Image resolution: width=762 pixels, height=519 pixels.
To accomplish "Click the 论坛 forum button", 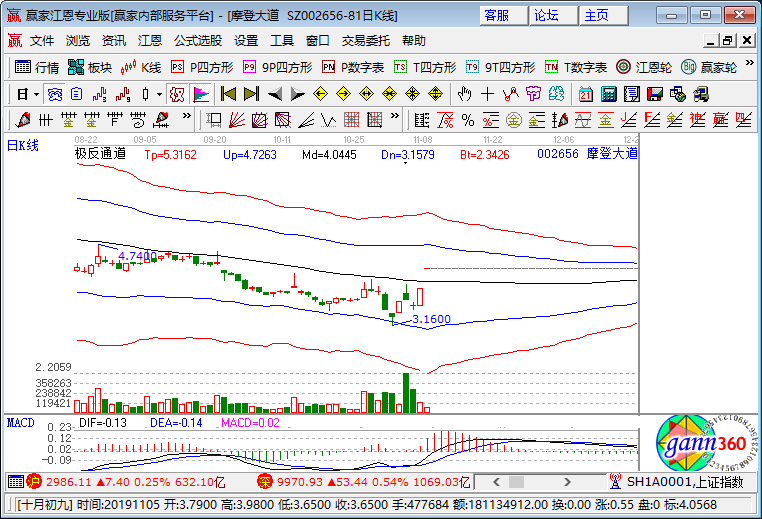I will click(x=554, y=16).
